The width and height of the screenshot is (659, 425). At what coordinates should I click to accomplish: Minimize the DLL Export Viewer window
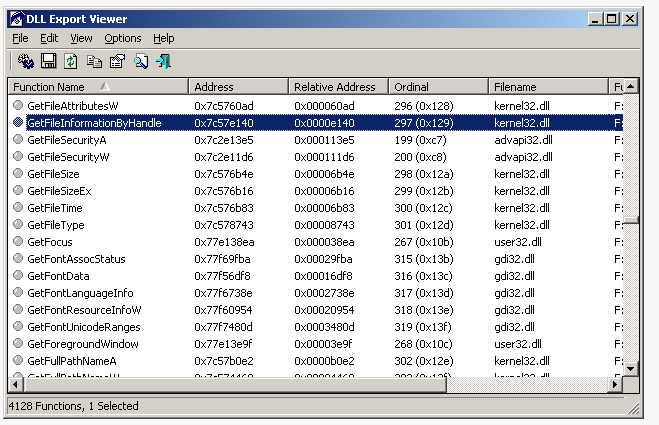[x=595, y=19]
